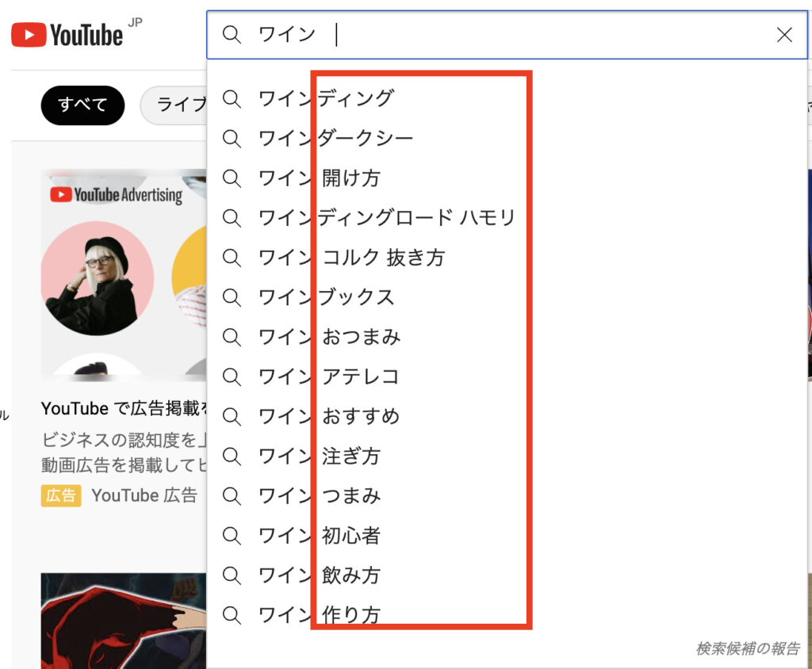Select the すべて filter chip

[x=82, y=105]
